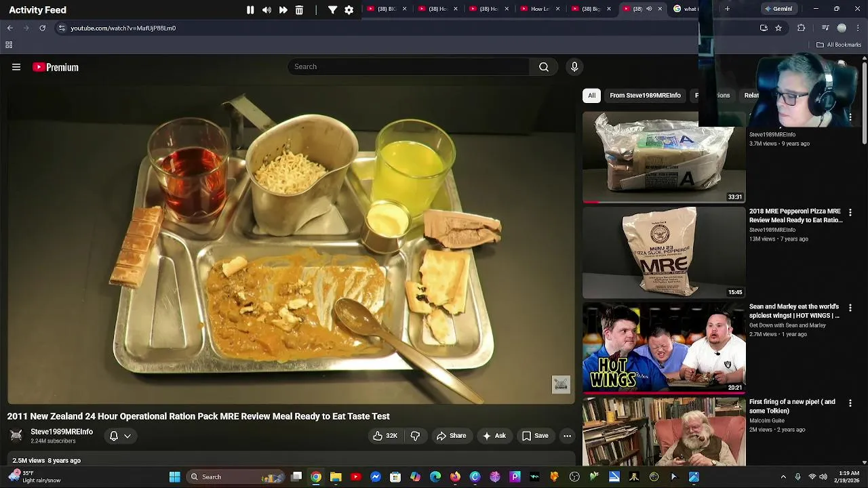Close the 'How Le' tab

[x=557, y=9]
